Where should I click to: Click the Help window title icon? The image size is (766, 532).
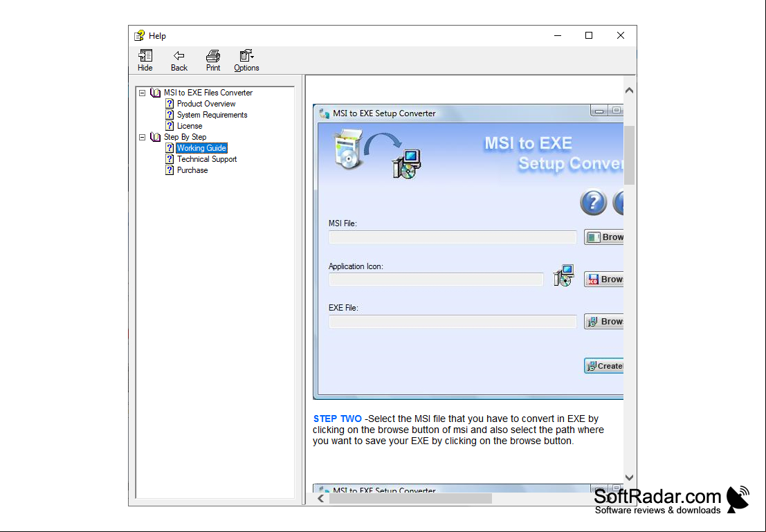[139, 36]
